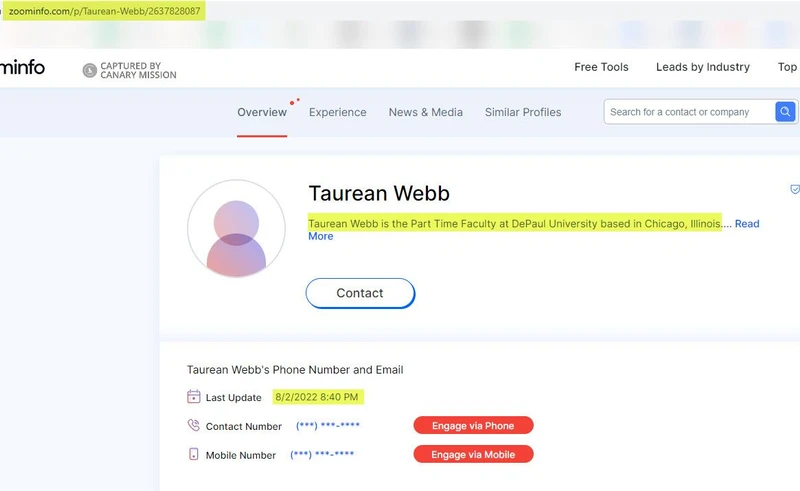
Task: Click the Mobile Number label
Action: click(x=240, y=455)
